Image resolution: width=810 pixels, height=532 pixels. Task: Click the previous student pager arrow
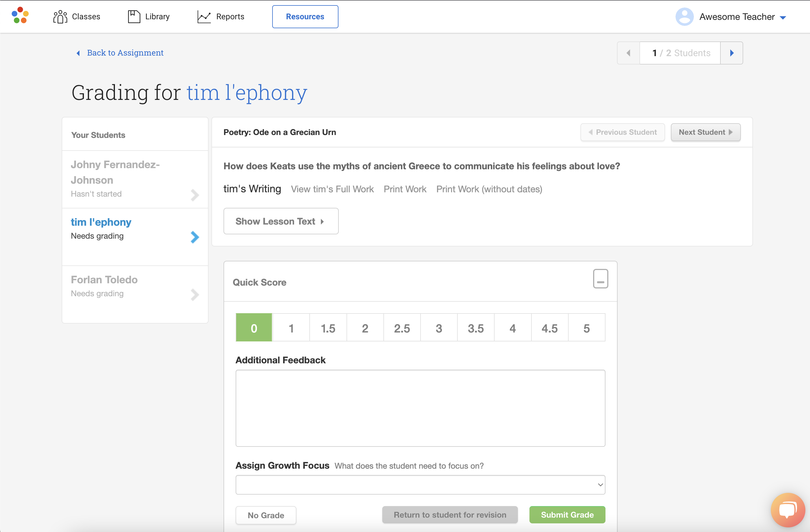[x=628, y=53]
